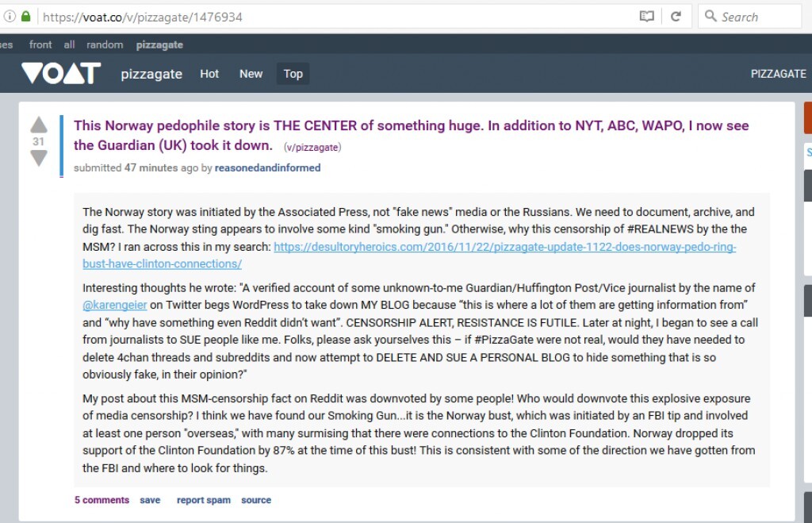Screen dimensions: 812x523
Task: Switch to the New tab
Action: tap(251, 74)
